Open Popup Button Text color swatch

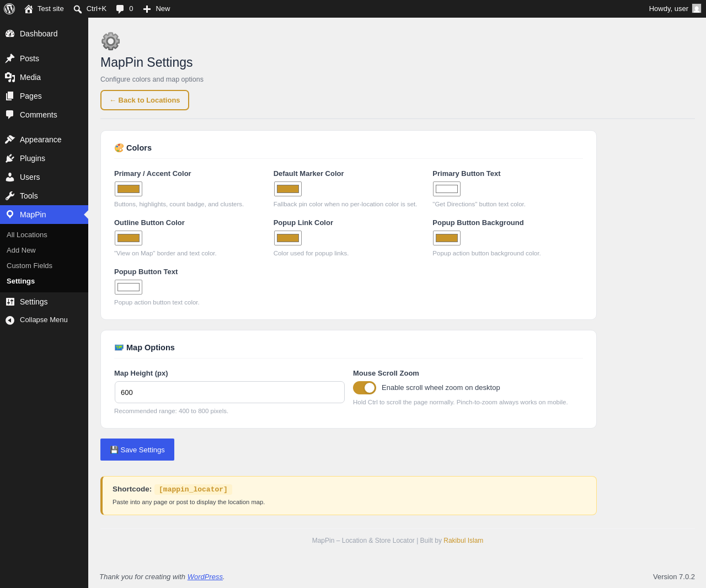[129, 287]
